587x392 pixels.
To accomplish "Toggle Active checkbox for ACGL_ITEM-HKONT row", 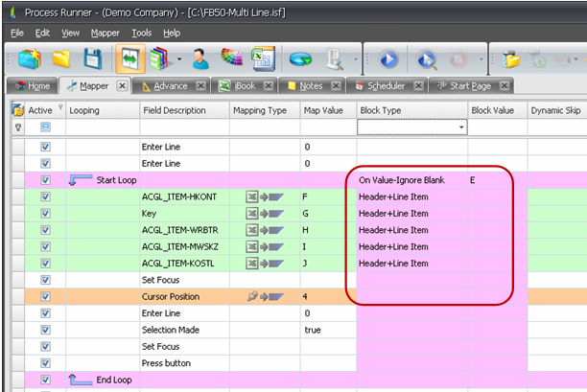I will point(45,196).
